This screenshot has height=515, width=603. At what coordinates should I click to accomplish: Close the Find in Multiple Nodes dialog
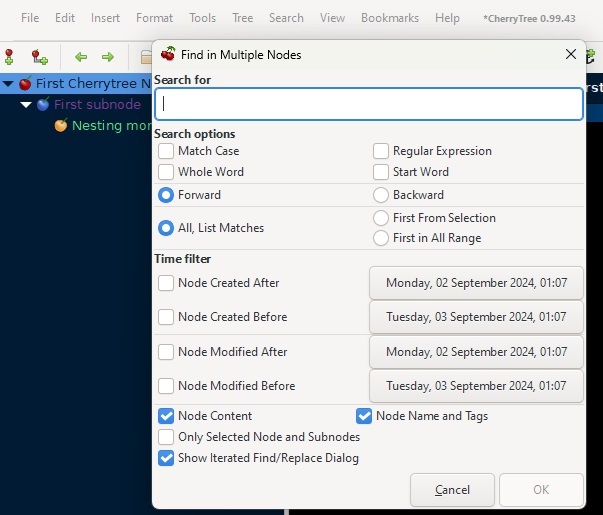[x=571, y=55]
